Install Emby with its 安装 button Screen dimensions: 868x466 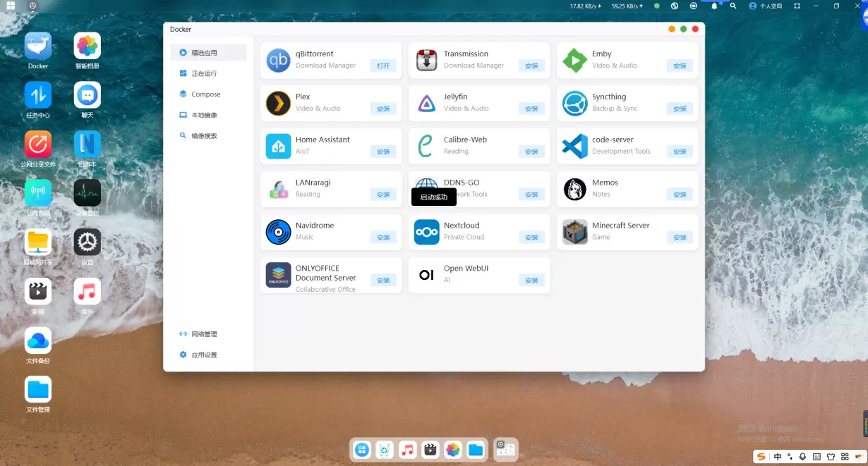click(680, 66)
